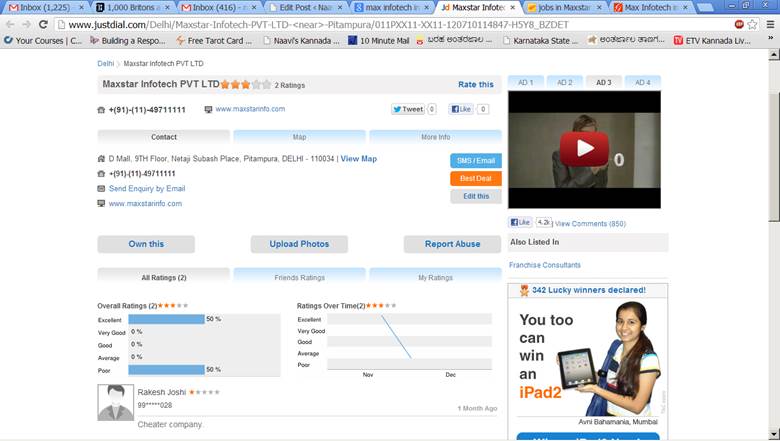
Task: Select the AD 1 tab
Action: click(525, 83)
